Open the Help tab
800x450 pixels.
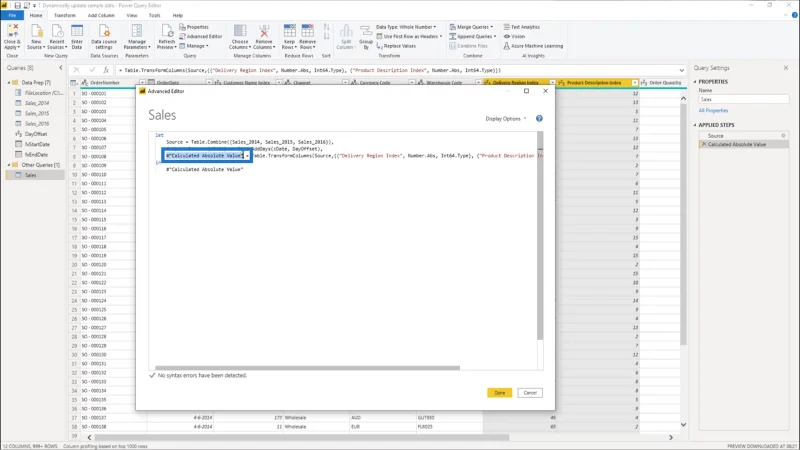(178, 15)
